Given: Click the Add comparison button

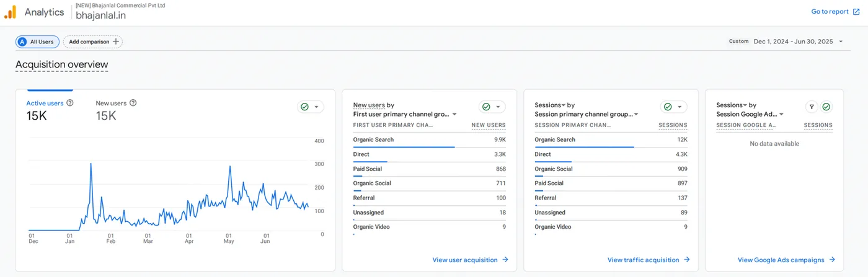Looking at the screenshot, I should 93,42.
